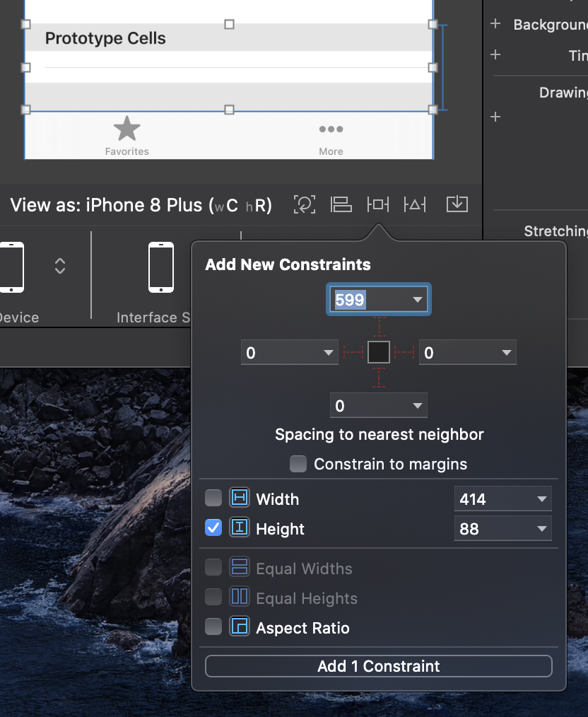Click the Embed In tray icon
This screenshot has height=717, width=588.
coord(457,204)
